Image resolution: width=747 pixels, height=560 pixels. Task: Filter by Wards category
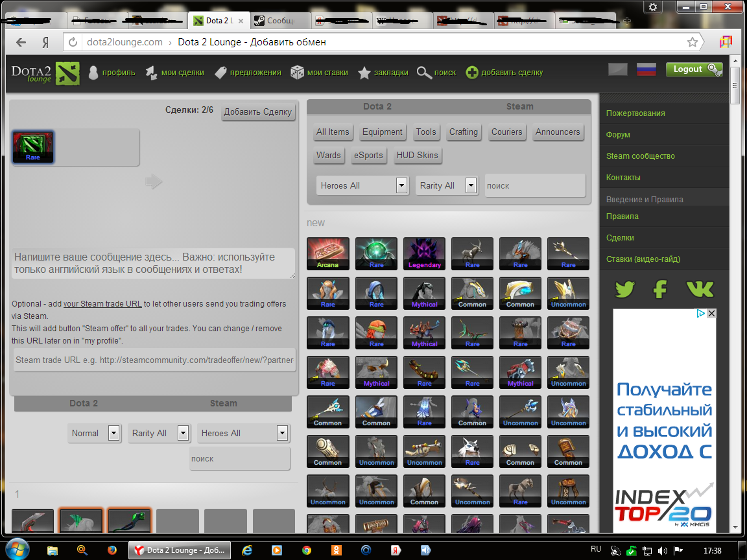(x=329, y=156)
